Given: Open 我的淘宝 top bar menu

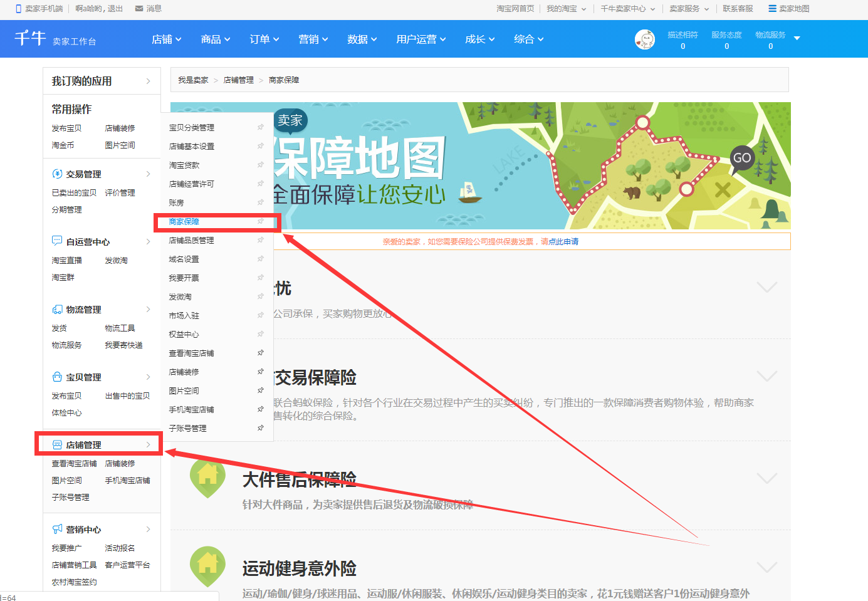Looking at the screenshot, I should 567,9.
